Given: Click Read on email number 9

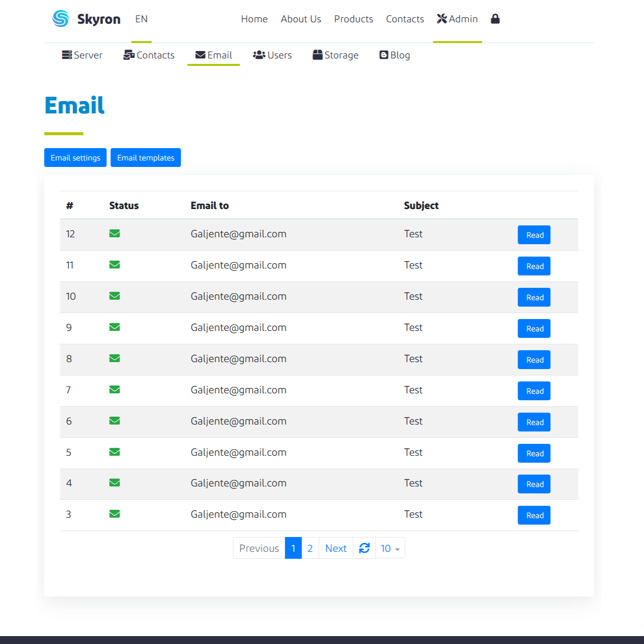Looking at the screenshot, I should tap(534, 328).
